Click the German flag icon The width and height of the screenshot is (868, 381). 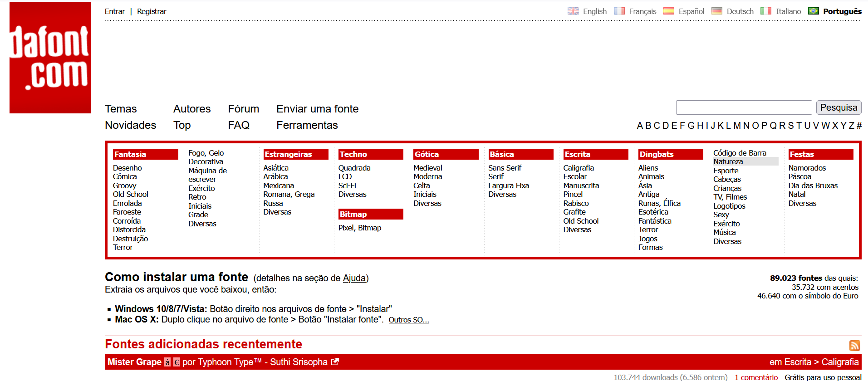[x=717, y=11]
